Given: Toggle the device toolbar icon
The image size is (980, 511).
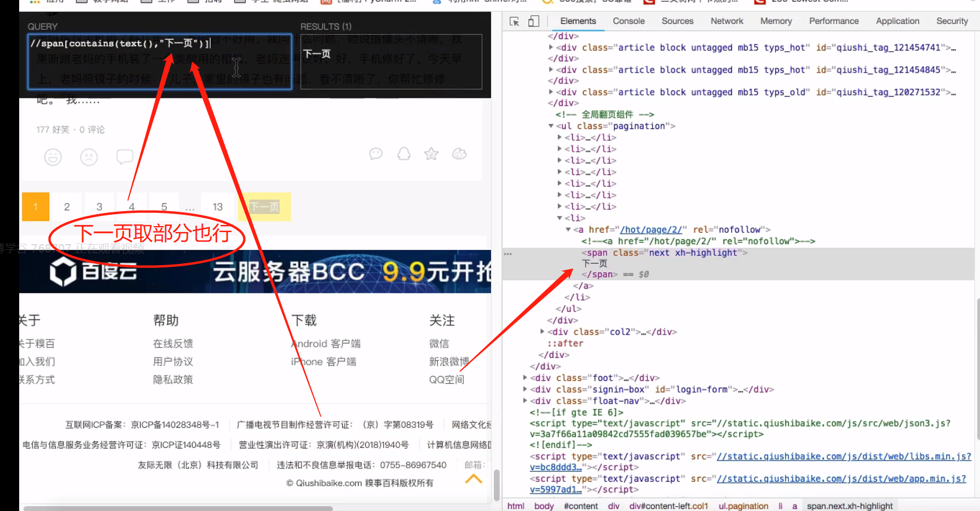Looking at the screenshot, I should pyautogui.click(x=533, y=21).
